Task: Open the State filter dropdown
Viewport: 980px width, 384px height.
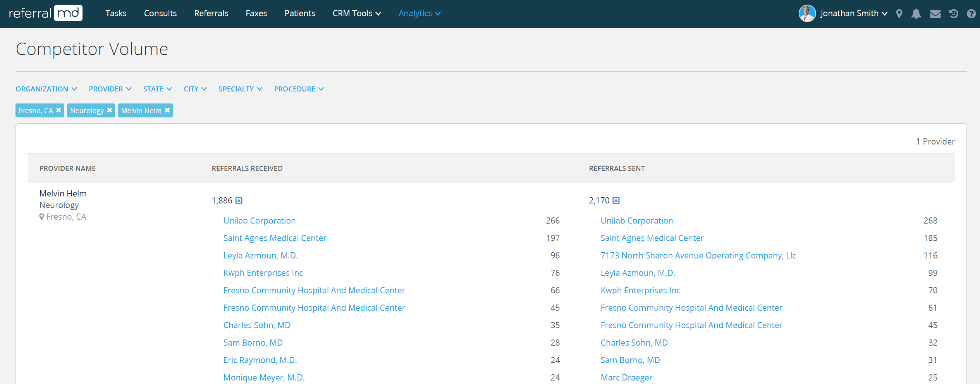Action: coord(157,89)
